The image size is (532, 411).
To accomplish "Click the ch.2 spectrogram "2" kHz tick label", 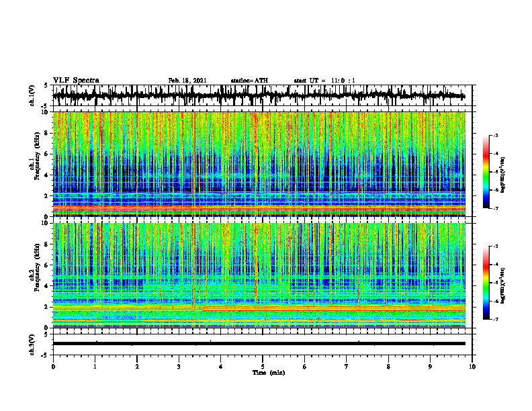I will click(x=47, y=307).
